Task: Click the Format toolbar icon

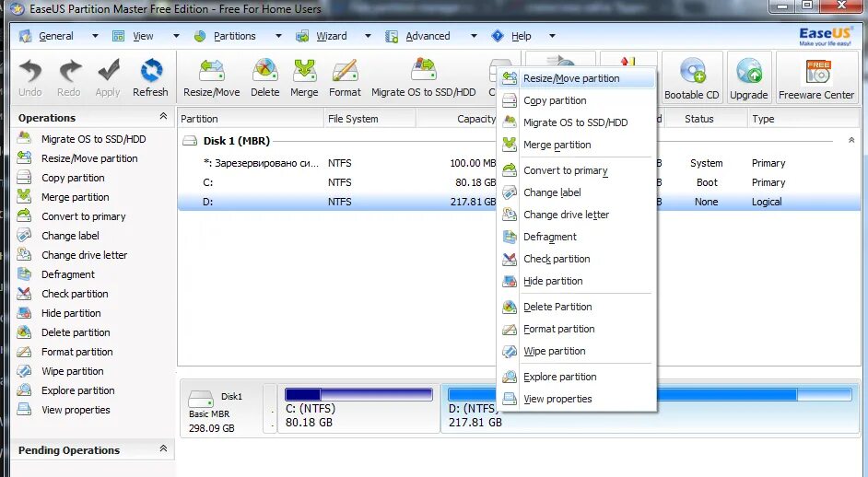Action: click(345, 77)
